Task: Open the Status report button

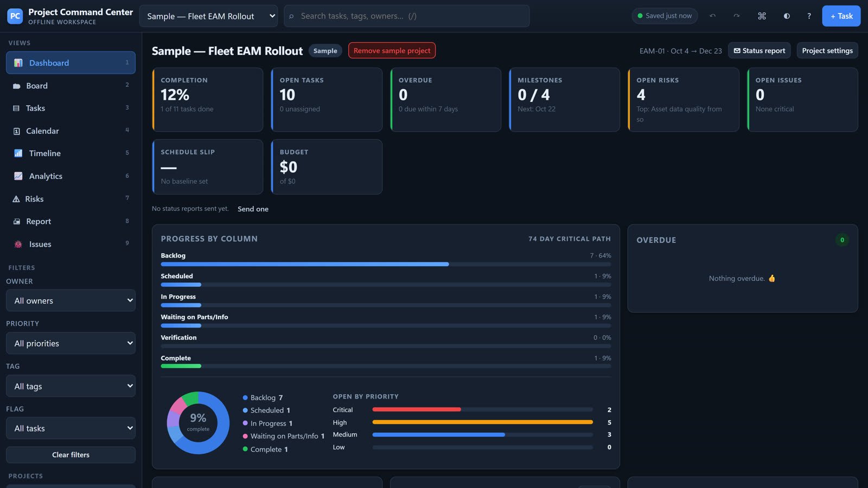Action: click(759, 50)
